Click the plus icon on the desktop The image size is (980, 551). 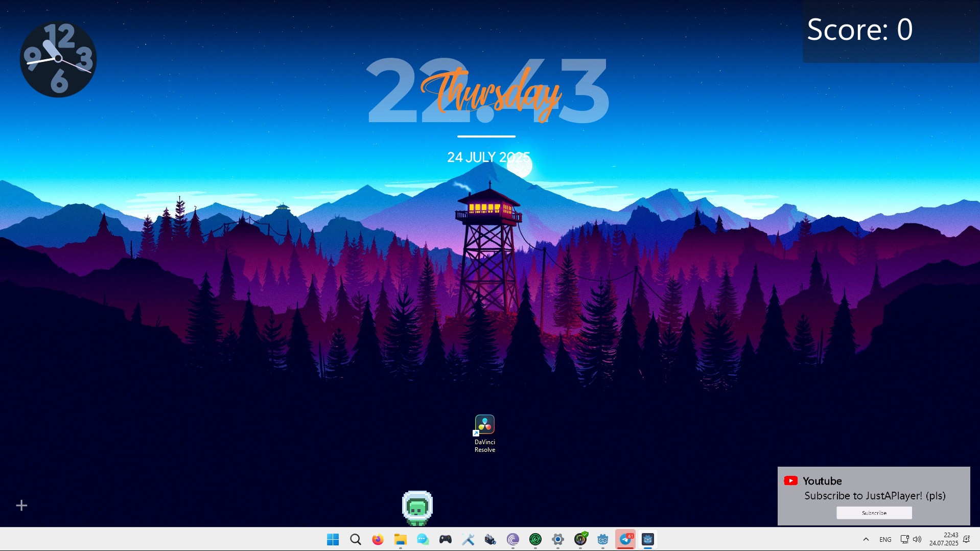tap(21, 506)
